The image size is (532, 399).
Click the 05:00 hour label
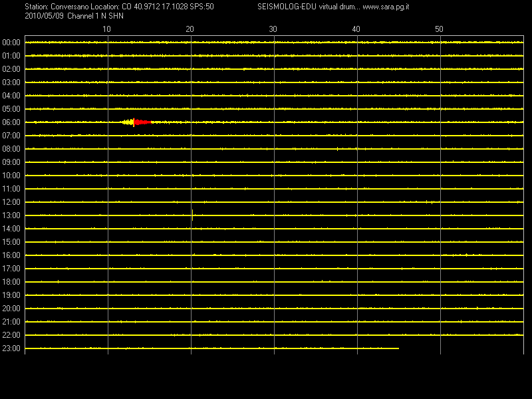click(x=11, y=109)
